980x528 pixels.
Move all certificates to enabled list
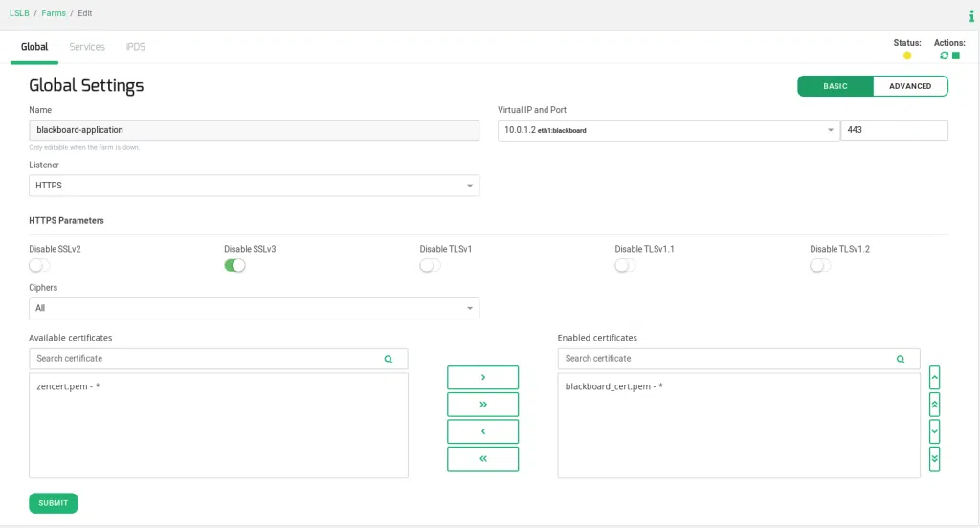[x=482, y=405]
